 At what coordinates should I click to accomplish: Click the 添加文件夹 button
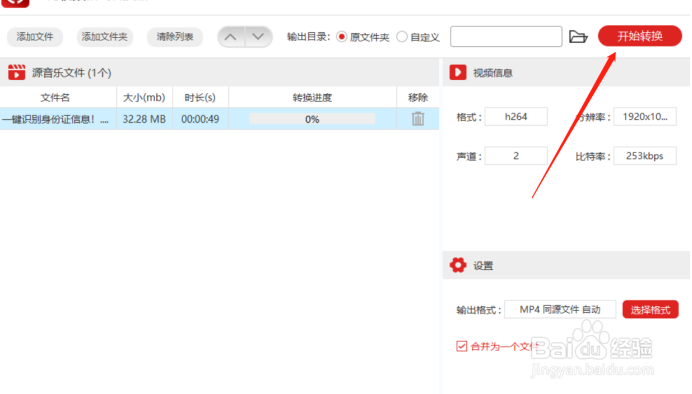point(105,37)
